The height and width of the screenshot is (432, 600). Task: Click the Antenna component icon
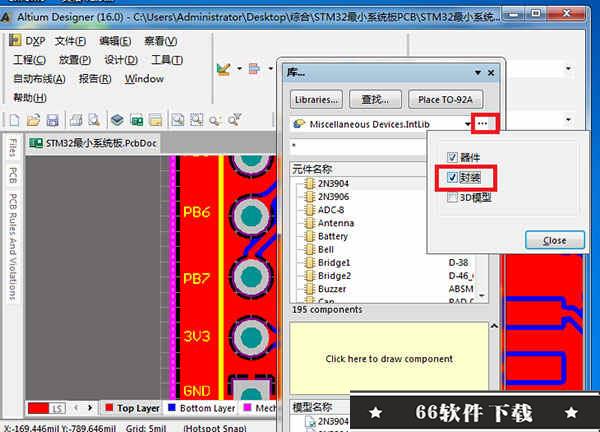309,223
